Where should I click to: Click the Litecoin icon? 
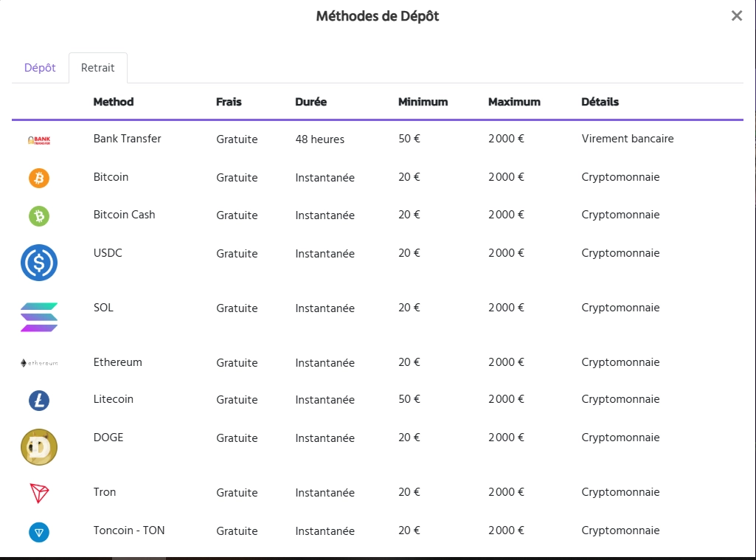point(39,400)
